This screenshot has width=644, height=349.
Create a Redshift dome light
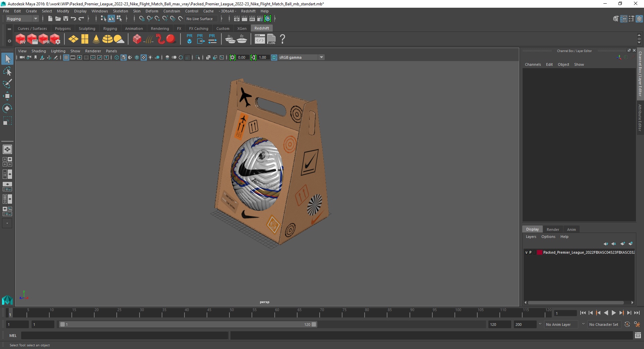107,39
